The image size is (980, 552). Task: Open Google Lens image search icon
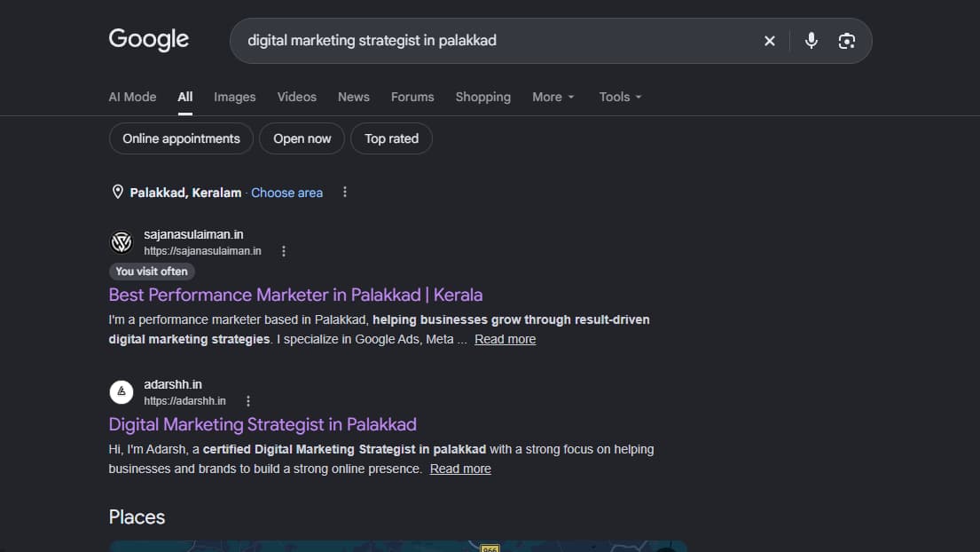pyautogui.click(x=846, y=41)
